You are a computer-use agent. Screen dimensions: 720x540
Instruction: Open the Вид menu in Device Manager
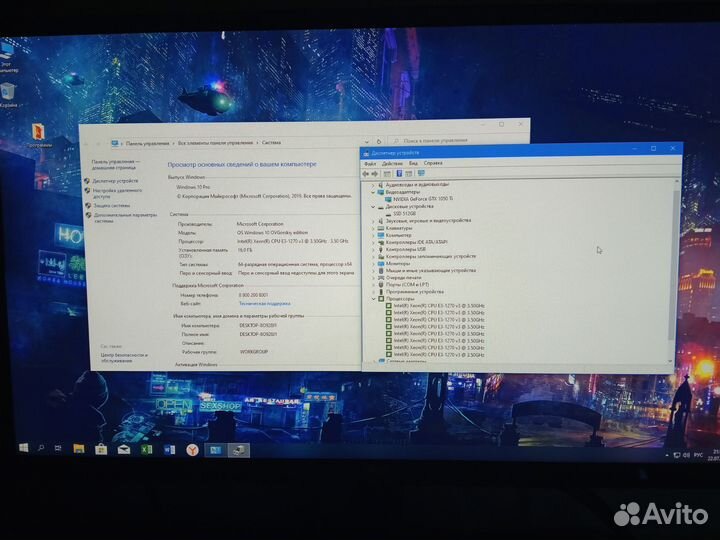coord(413,163)
